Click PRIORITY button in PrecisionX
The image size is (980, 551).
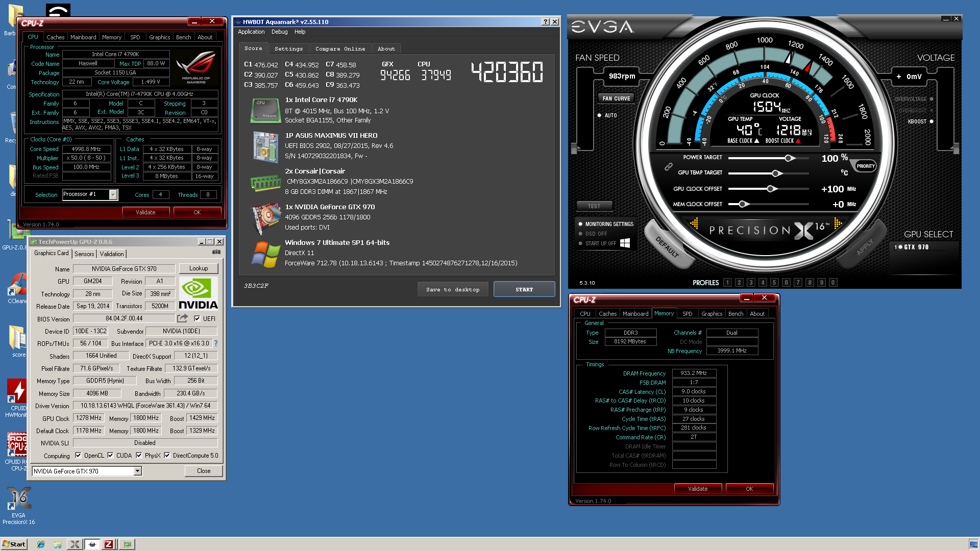pyautogui.click(x=865, y=166)
